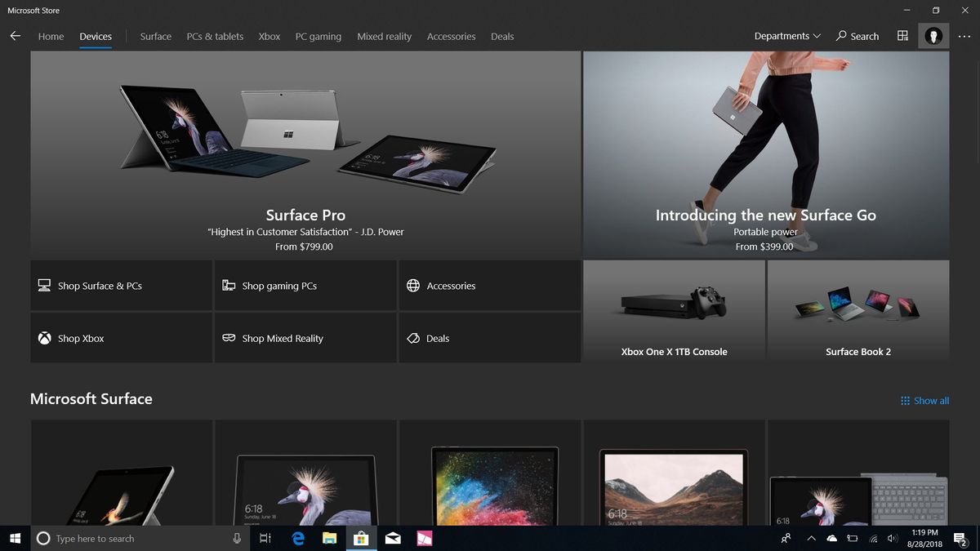
Task: Open File Explorer from the taskbar
Action: click(x=329, y=538)
